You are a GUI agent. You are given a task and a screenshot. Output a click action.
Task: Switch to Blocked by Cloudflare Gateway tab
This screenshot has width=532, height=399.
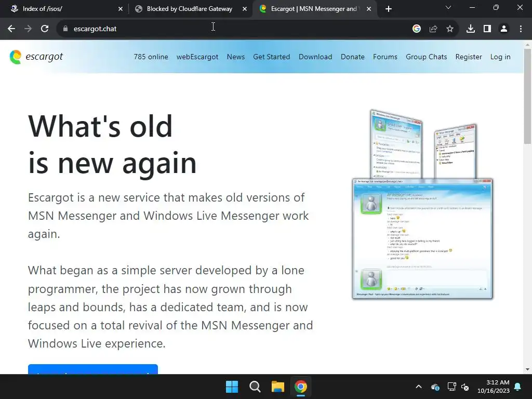pos(190,9)
